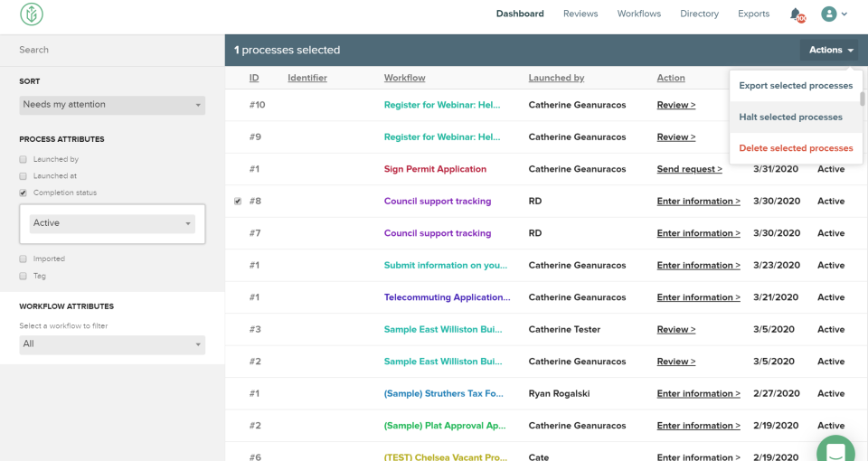Click Send request link for Sign Permit Application
The image size is (868, 461).
689,169
